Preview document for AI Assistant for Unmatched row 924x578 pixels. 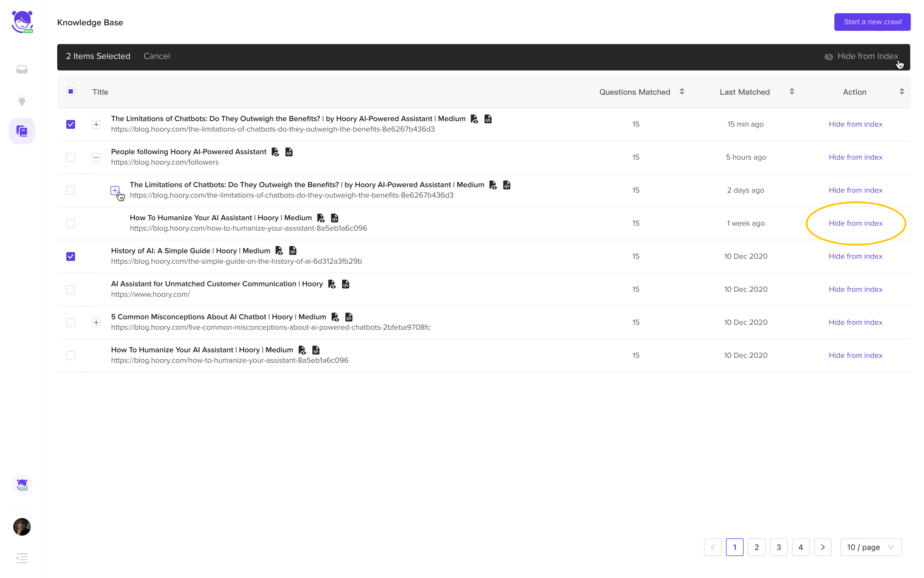pyautogui.click(x=332, y=284)
